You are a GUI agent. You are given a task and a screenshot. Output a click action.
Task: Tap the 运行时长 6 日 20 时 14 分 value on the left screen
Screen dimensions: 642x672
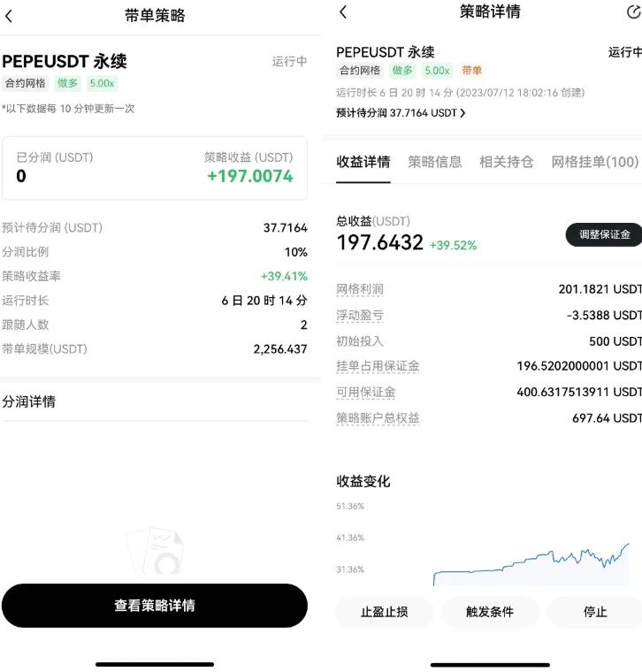tap(264, 301)
